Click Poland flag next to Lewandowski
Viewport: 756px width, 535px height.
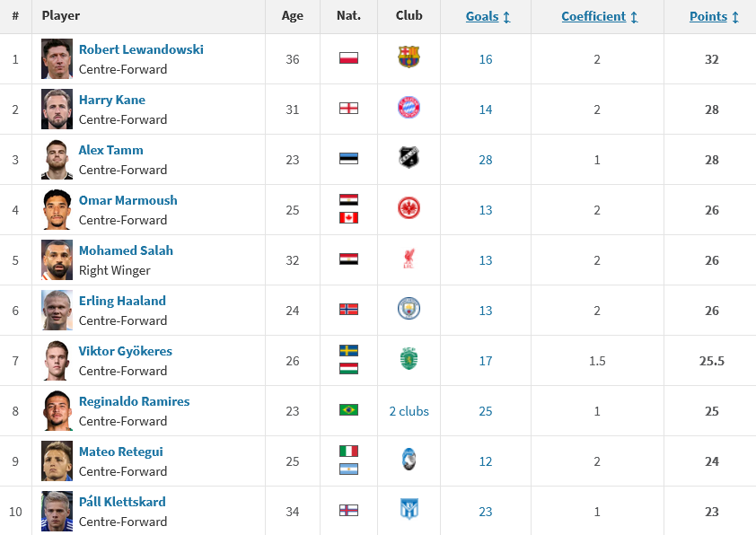pyautogui.click(x=348, y=58)
